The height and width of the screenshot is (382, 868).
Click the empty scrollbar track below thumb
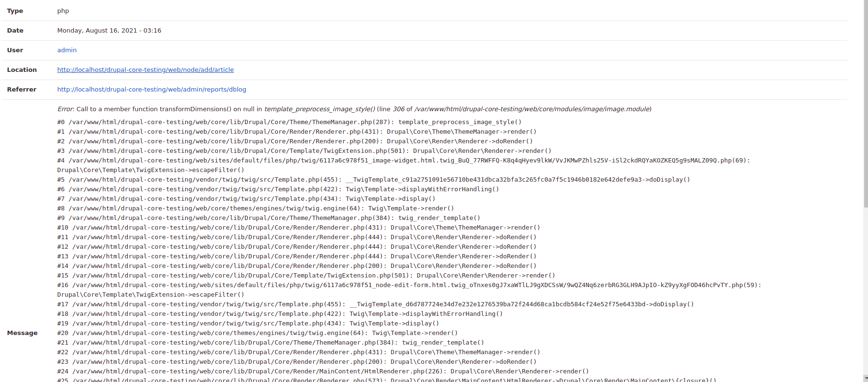(x=865, y=288)
